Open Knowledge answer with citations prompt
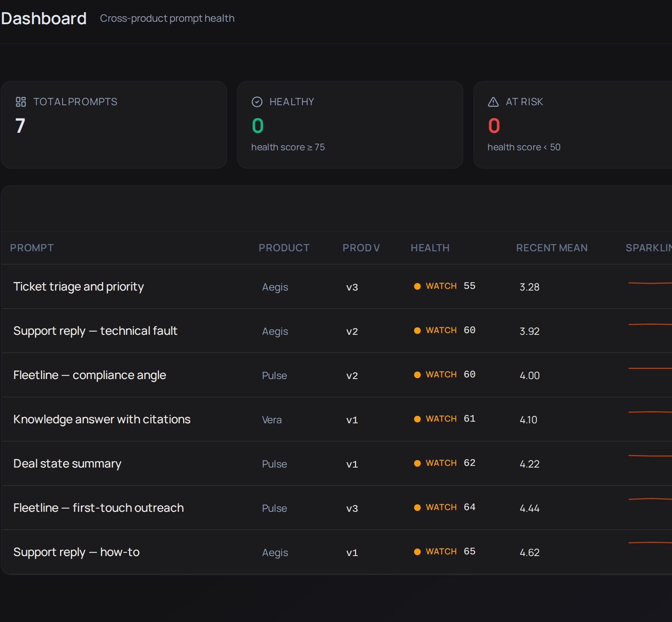 pyautogui.click(x=102, y=420)
